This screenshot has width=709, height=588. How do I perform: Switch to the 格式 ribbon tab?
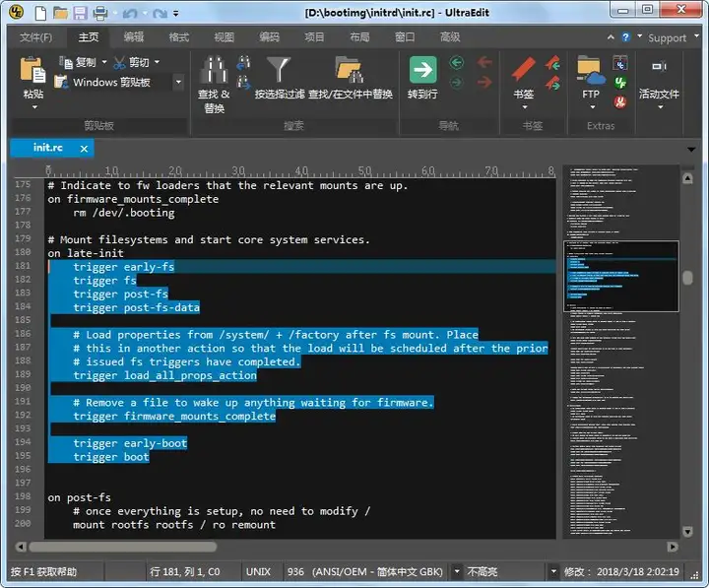[x=178, y=37]
